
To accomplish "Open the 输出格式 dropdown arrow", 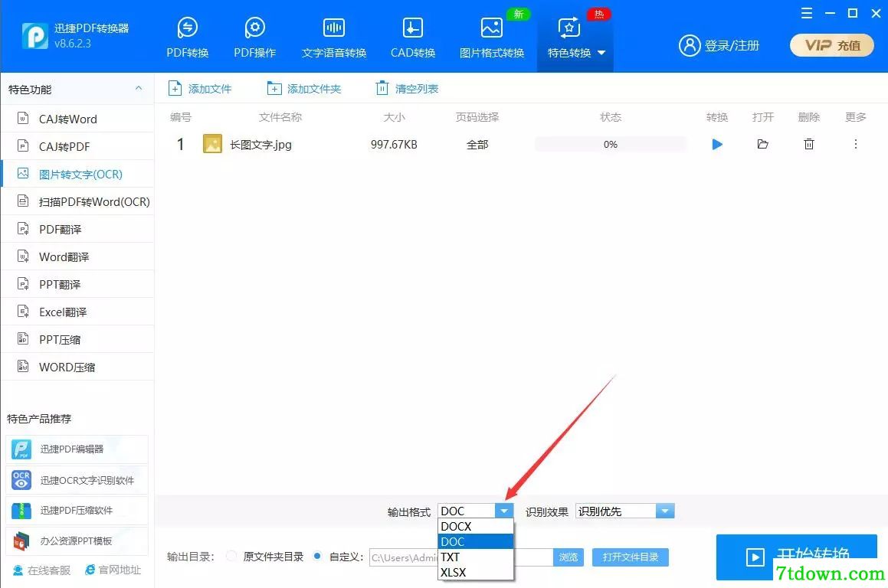I will 503,511.
